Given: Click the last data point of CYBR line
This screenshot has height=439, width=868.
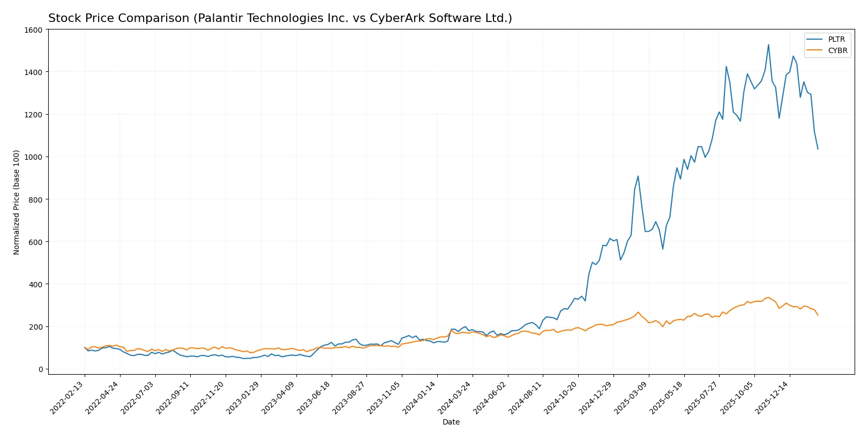Looking at the screenshot, I should point(818,315).
